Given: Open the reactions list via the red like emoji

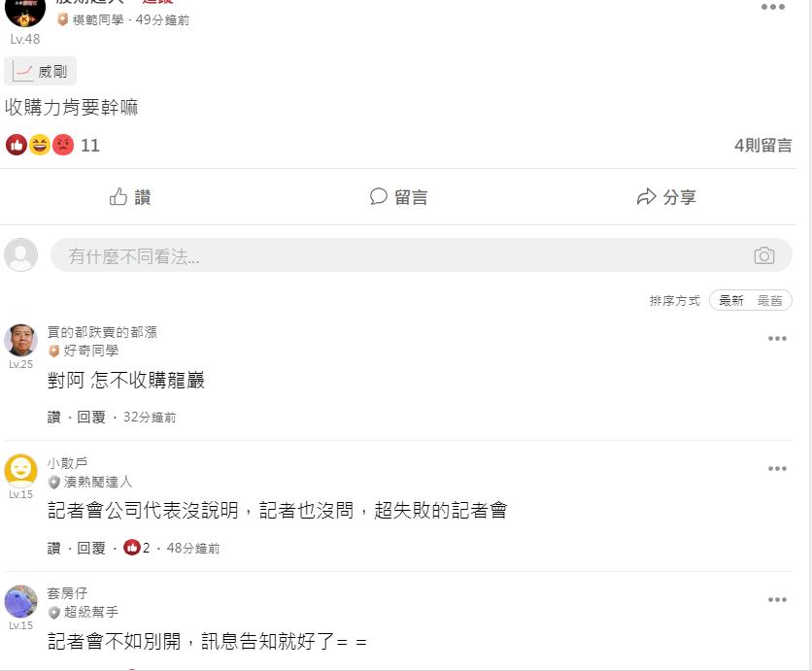Looking at the screenshot, I should (17, 145).
